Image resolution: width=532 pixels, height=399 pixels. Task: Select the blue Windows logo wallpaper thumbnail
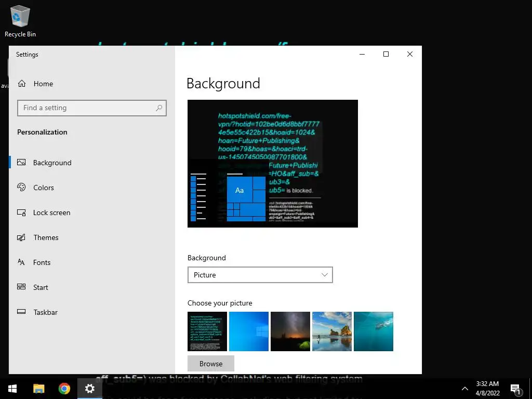click(x=249, y=331)
